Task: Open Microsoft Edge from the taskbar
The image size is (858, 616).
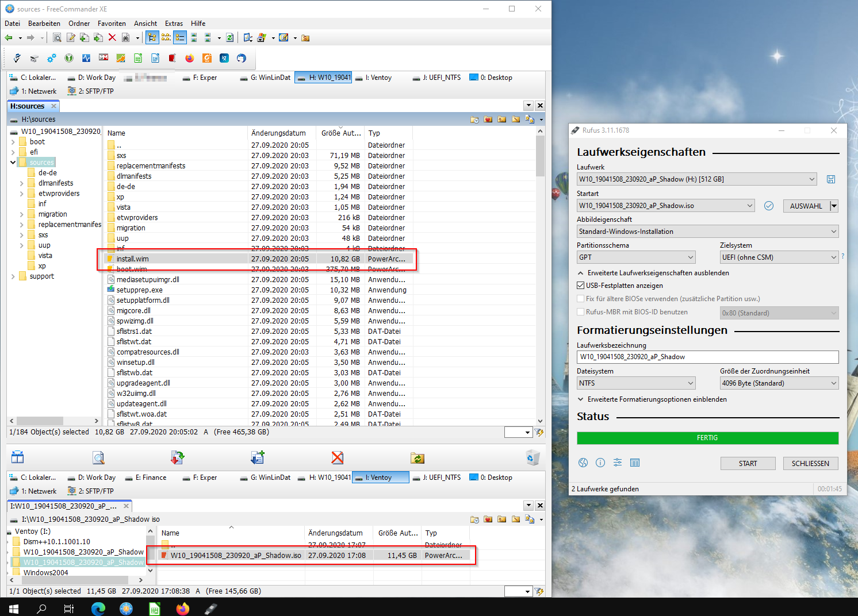Action: pyautogui.click(x=98, y=609)
